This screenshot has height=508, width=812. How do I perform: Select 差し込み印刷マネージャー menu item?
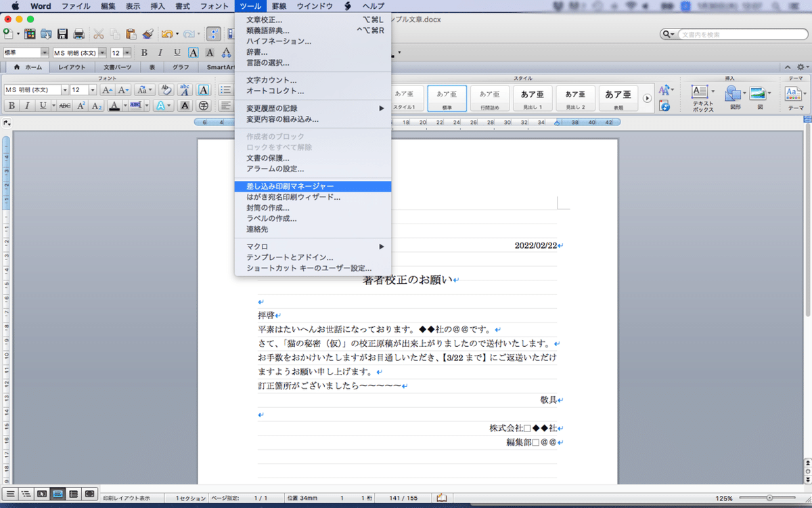(x=313, y=186)
